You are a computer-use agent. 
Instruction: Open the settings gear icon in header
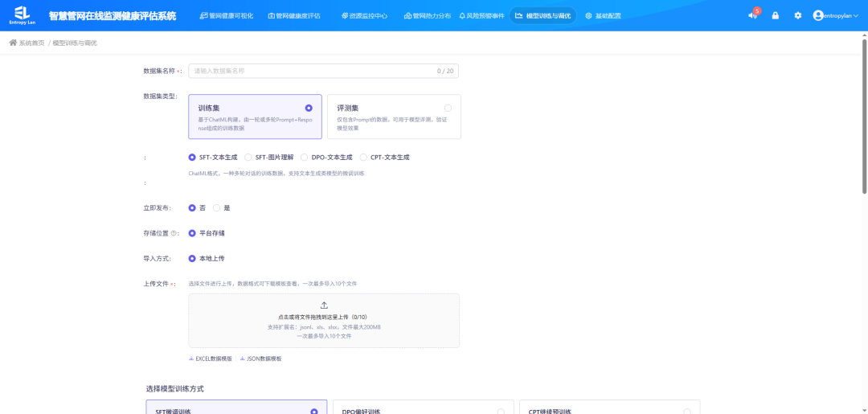[798, 15]
